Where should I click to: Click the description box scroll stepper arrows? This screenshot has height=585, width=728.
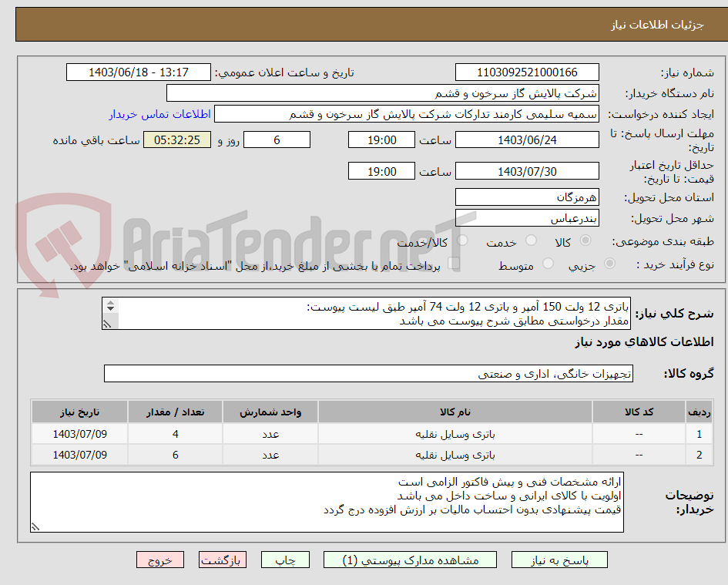[x=110, y=306]
